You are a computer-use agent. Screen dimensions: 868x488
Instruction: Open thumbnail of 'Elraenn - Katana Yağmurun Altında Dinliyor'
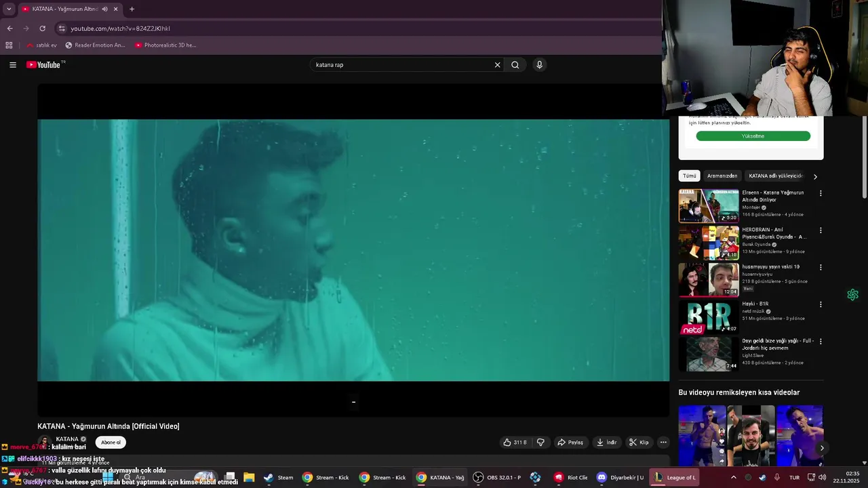click(709, 206)
